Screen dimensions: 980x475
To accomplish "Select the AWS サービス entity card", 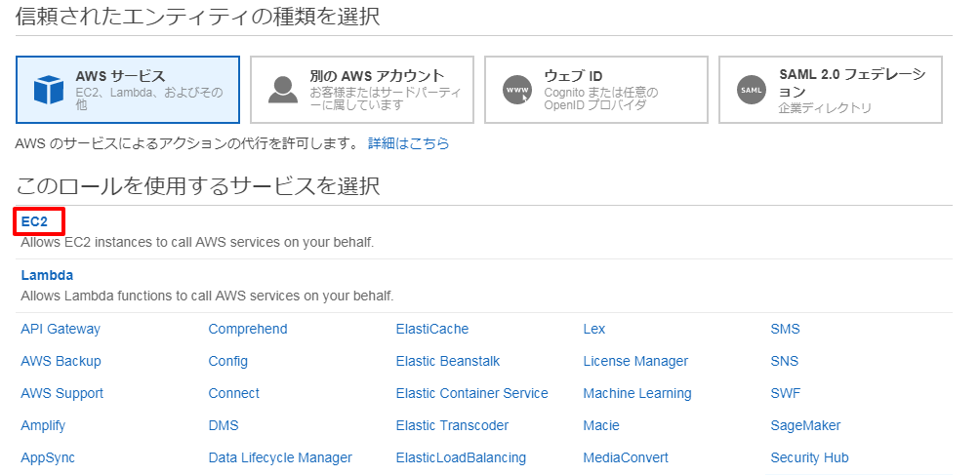I will (x=128, y=90).
